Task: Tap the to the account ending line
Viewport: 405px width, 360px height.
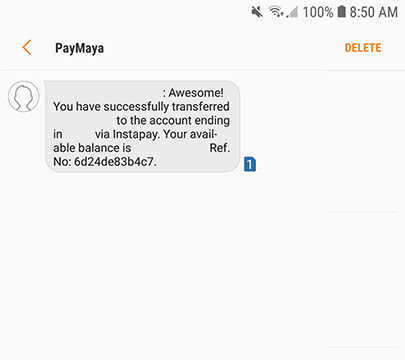Action: [x=173, y=120]
